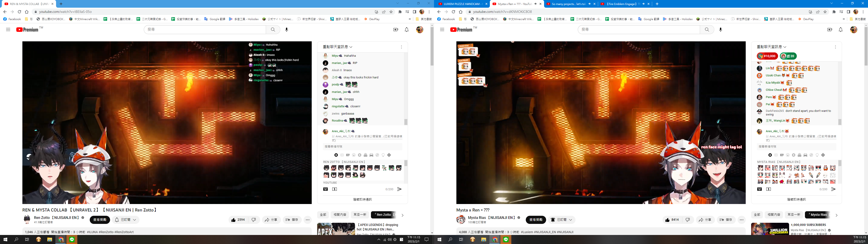Open tab search chevron in Mysta Rias window
This screenshot has width=868, height=244.
(831, 3)
